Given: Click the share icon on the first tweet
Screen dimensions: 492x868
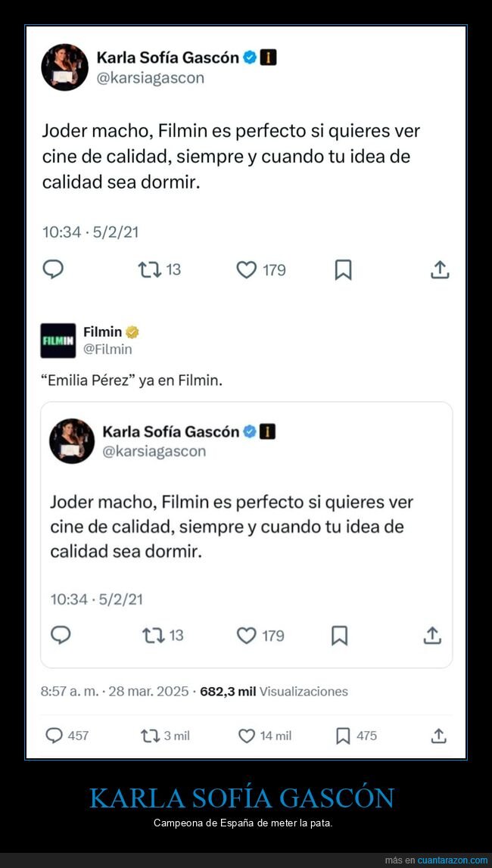Looking at the screenshot, I should click(440, 269).
